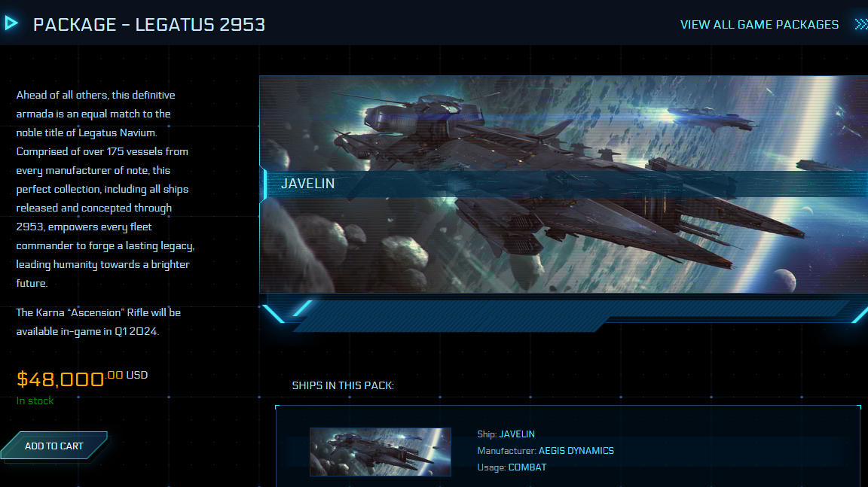Click the right diagonal arrow below the banner

(860, 315)
